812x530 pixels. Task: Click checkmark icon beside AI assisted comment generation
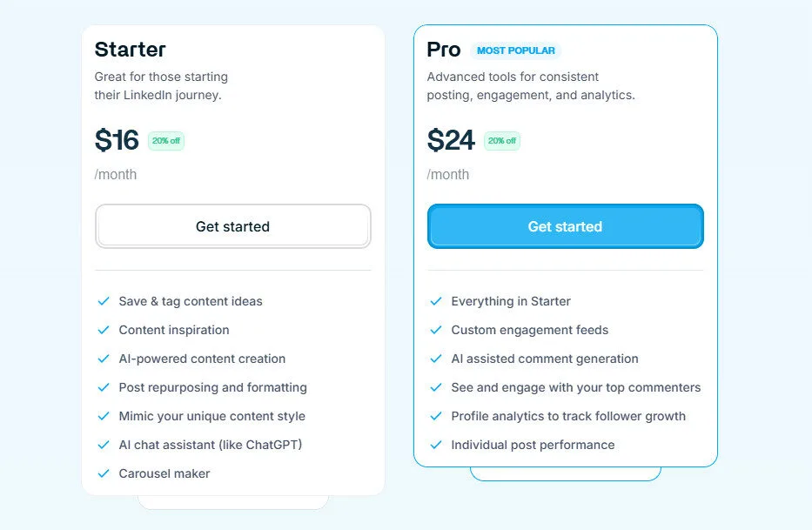point(436,359)
